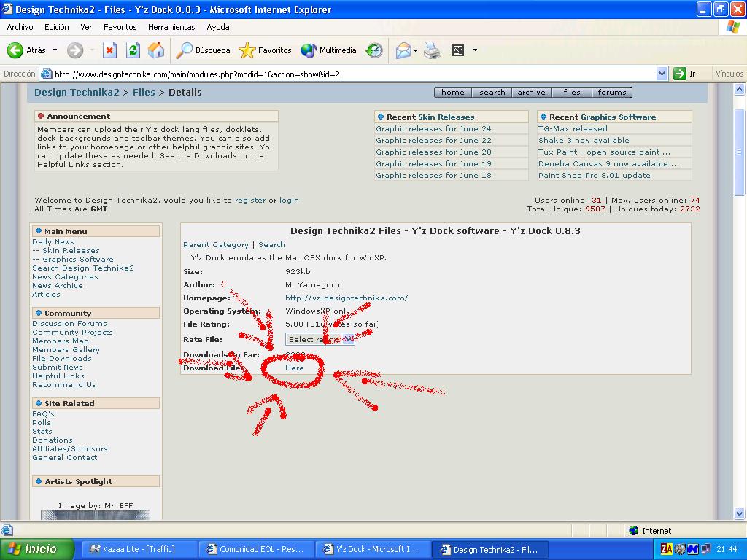The height and width of the screenshot is (560, 747).
Task: Refresh the page with green arrows icon
Action: pyautogui.click(x=133, y=50)
